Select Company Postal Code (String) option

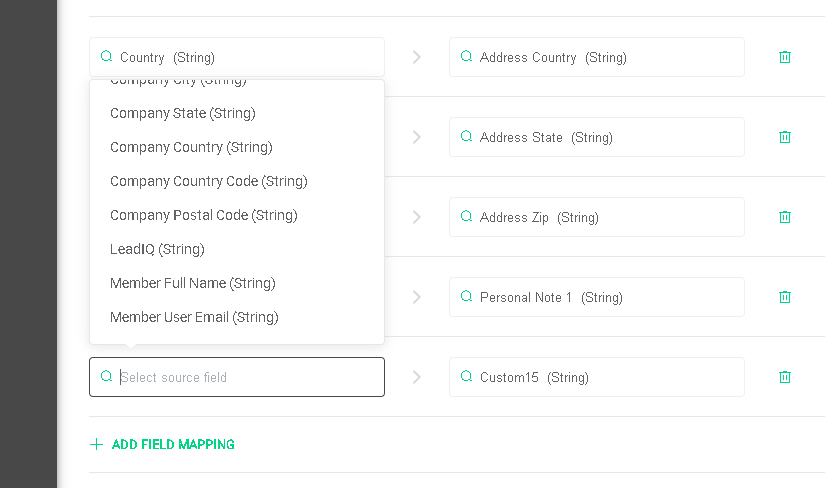click(x=204, y=215)
